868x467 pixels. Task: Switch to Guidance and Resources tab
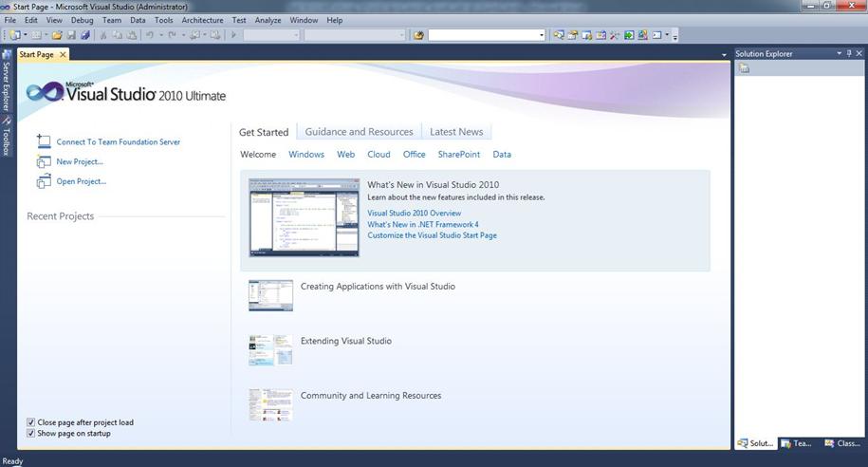pos(359,132)
